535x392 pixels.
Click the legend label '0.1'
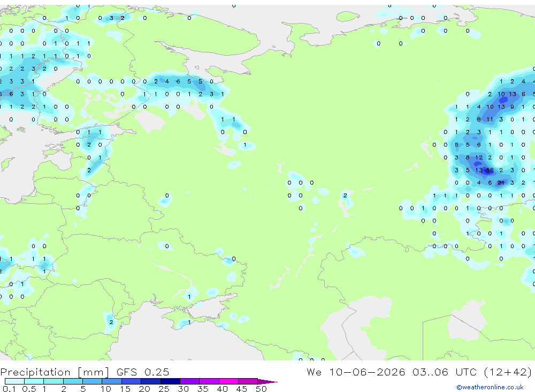coord(9,389)
